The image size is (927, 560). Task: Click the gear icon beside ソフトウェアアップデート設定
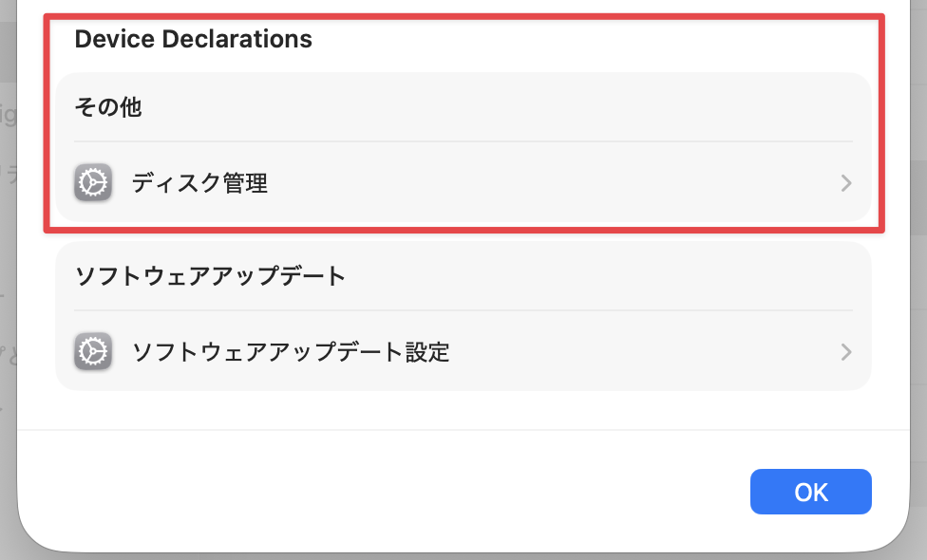pyautogui.click(x=93, y=352)
